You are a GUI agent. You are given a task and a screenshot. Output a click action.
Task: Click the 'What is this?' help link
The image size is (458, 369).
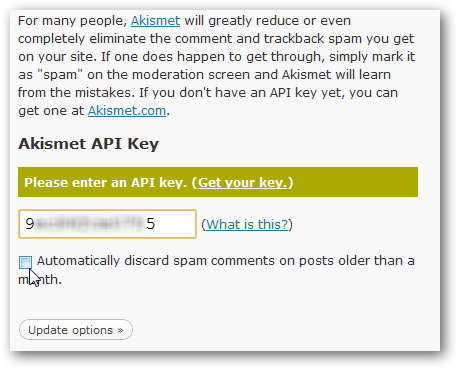247,224
